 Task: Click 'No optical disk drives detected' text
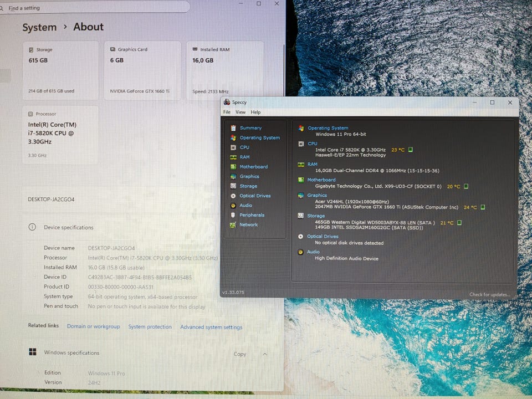[349, 243]
